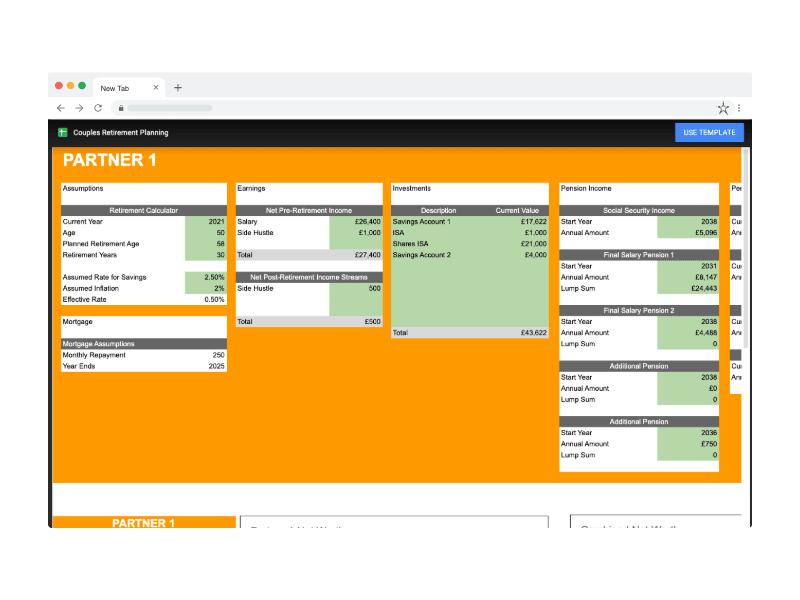800x600 pixels.
Task: Select the investments Total £43,622
Action: (534, 333)
